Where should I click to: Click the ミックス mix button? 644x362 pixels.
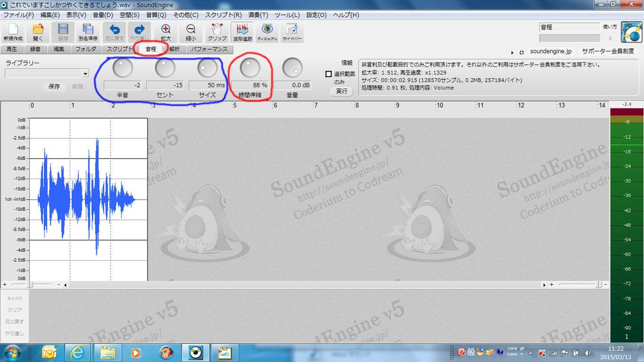pos(14,298)
